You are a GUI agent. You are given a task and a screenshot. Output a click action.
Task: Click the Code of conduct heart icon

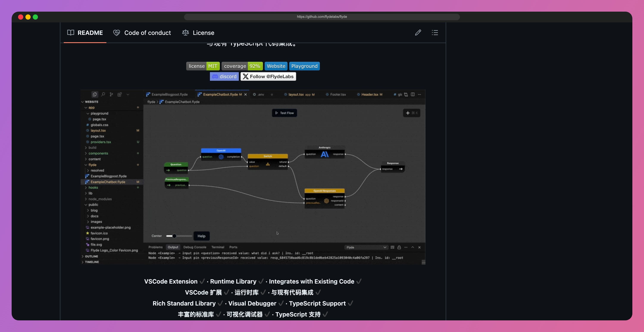tap(117, 33)
